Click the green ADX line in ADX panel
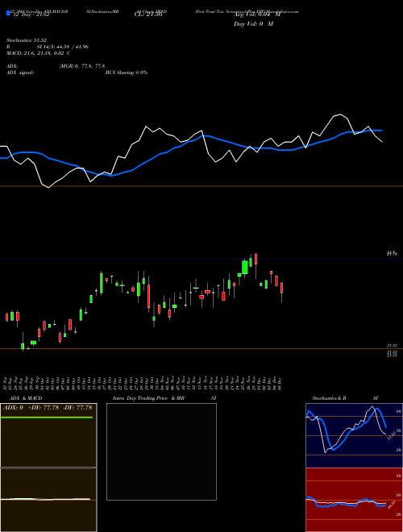Viewport: 403px width, 532px height. (47, 418)
